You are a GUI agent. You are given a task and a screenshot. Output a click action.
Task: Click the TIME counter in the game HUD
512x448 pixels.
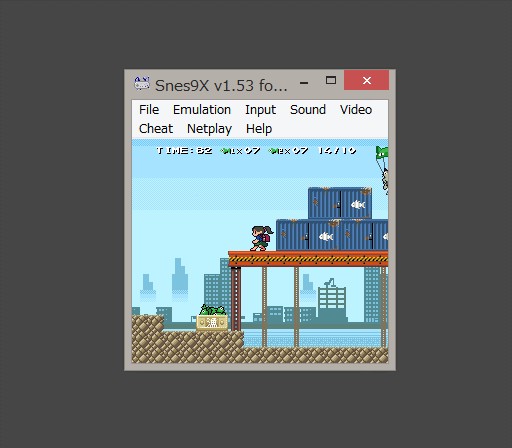point(184,151)
